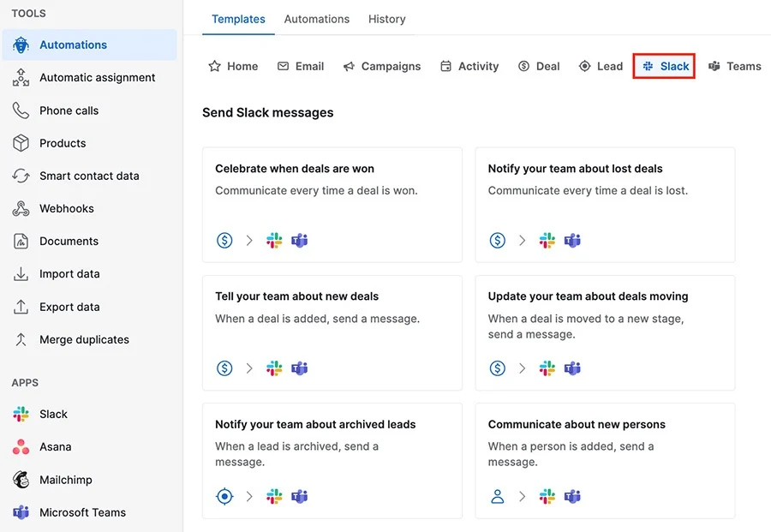Click the Export data upload icon
This screenshot has width=771, height=532.
point(21,307)
